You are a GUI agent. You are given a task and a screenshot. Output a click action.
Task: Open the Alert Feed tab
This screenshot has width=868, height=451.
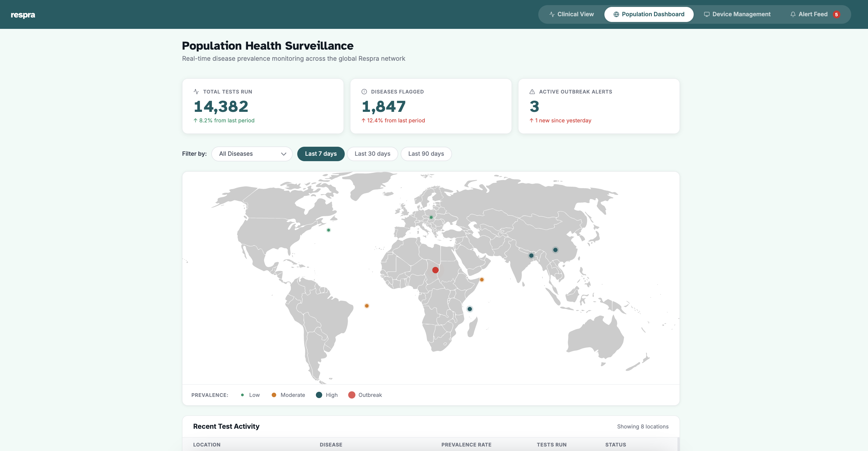click(x=815, y=14)
